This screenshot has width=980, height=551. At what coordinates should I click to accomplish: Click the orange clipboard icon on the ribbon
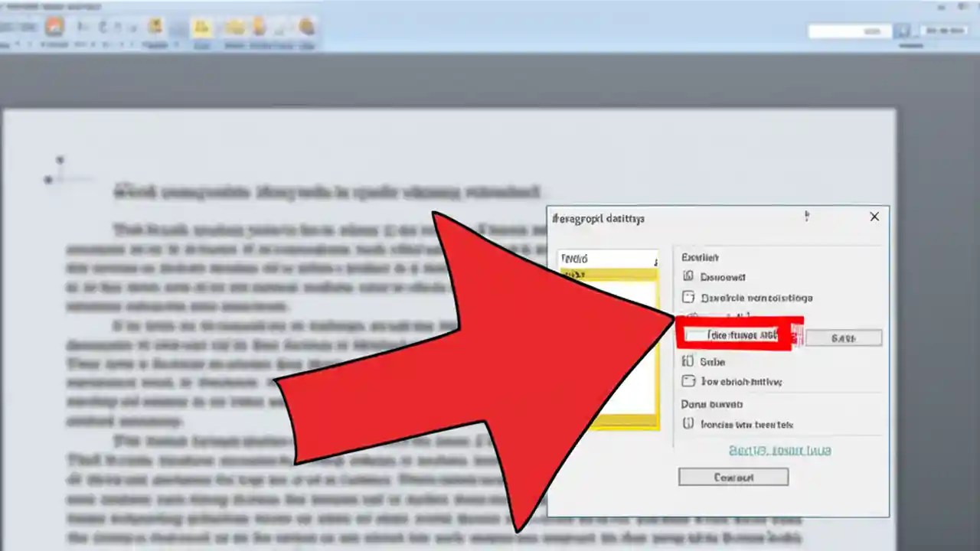pos(258,27)
